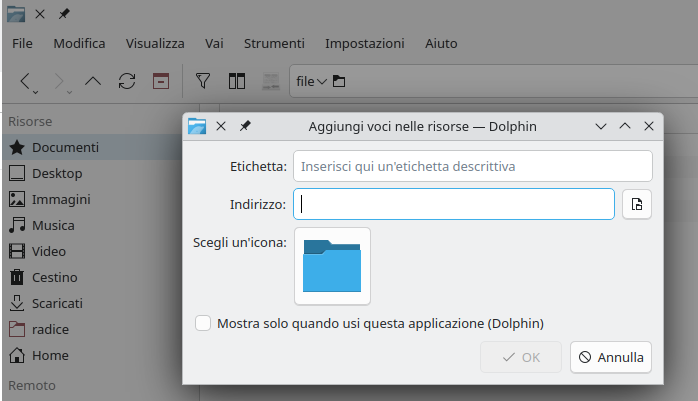The image size is (698, 401).
Task: Click the Back navigation arrow in toolbar
Action: [x=27, y=81]
